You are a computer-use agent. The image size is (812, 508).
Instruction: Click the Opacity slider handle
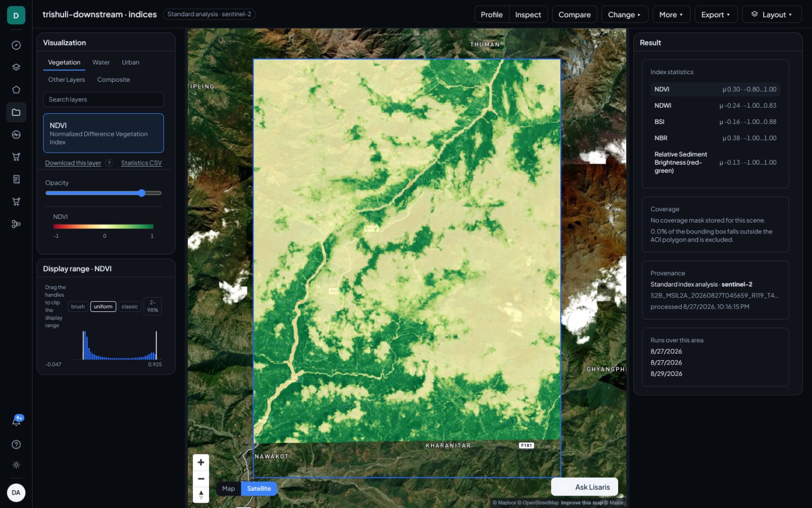[x=142, y=193]
